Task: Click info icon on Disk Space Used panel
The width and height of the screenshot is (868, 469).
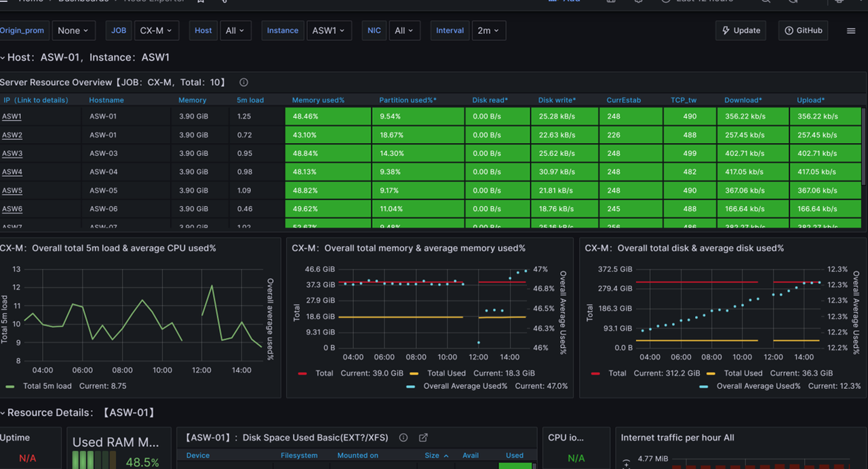Action: coord(403,438)
